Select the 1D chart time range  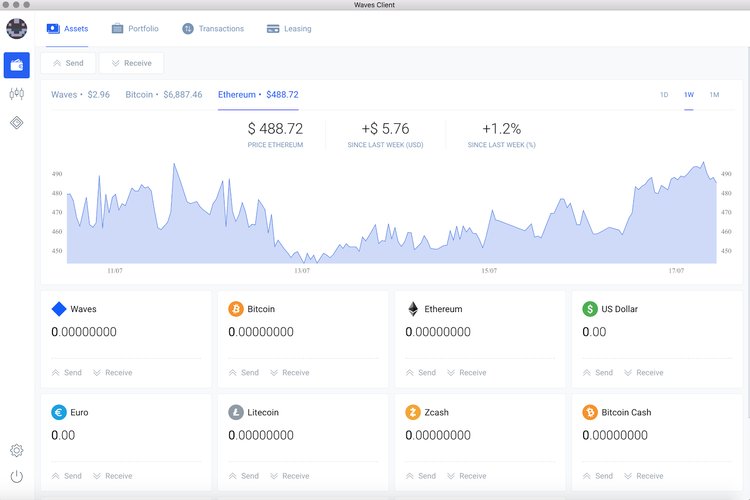pyautogui.click(x=663, y=95)
